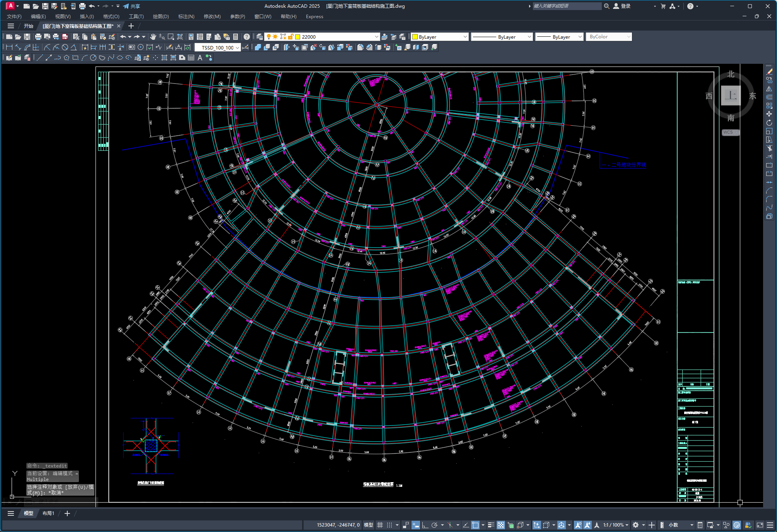Select the Move tool in Modify toolbar
This screenshot has height=532, width=777.
[770, 114]
